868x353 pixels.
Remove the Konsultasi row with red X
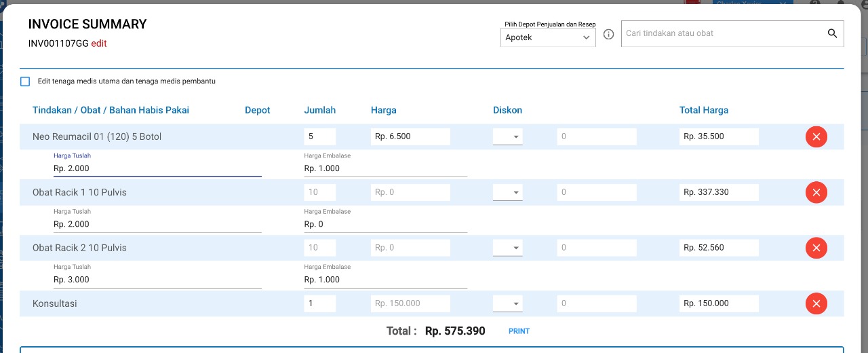pos(816,303)
